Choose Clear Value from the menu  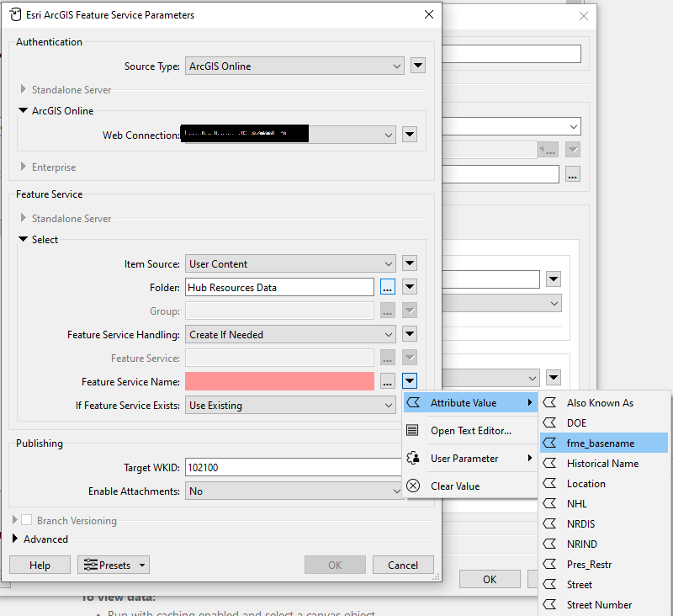click(x=470, y=486)
